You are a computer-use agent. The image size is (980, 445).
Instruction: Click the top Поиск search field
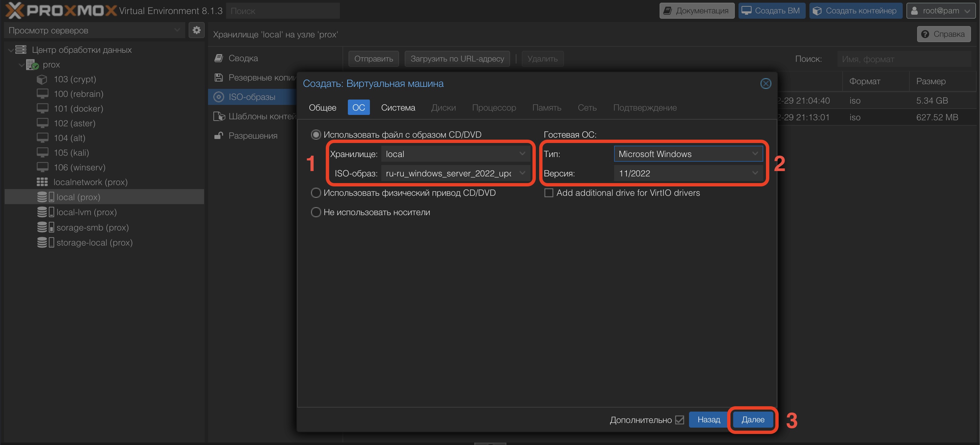point(283,11)
